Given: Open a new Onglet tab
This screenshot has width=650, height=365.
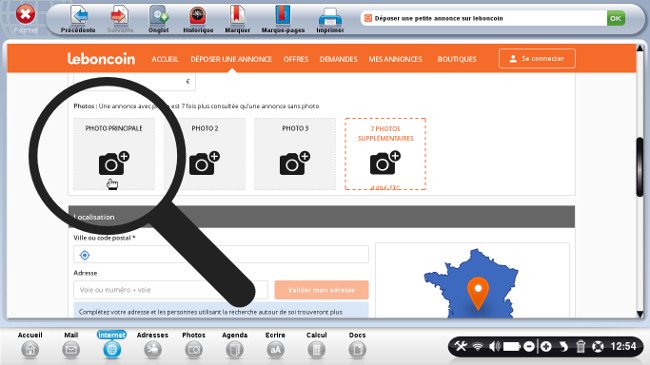Looking at the screenshot, I should click(x=158, y=19).
